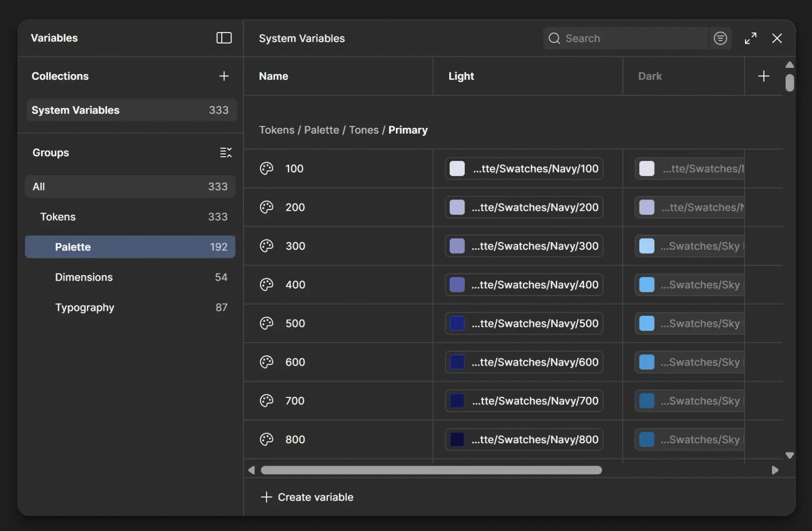Click the palette icon of row 500
This screenshot has width=812, height=531.
click(x=266, y=323)
